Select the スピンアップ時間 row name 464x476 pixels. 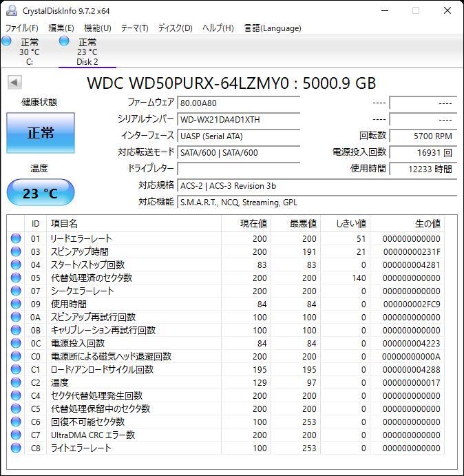click(x=79, y=251)
